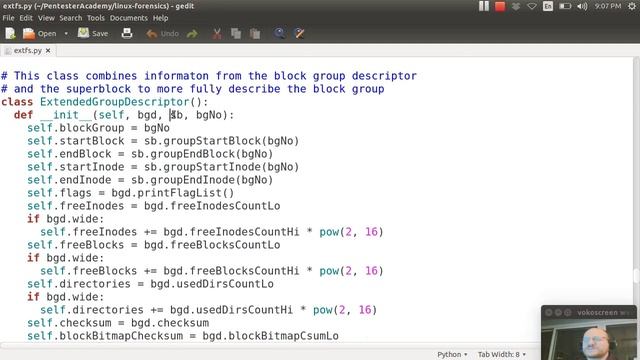Open the system settings gear menu
This screenshot has width=640, height=360.
tap(632, 6)
